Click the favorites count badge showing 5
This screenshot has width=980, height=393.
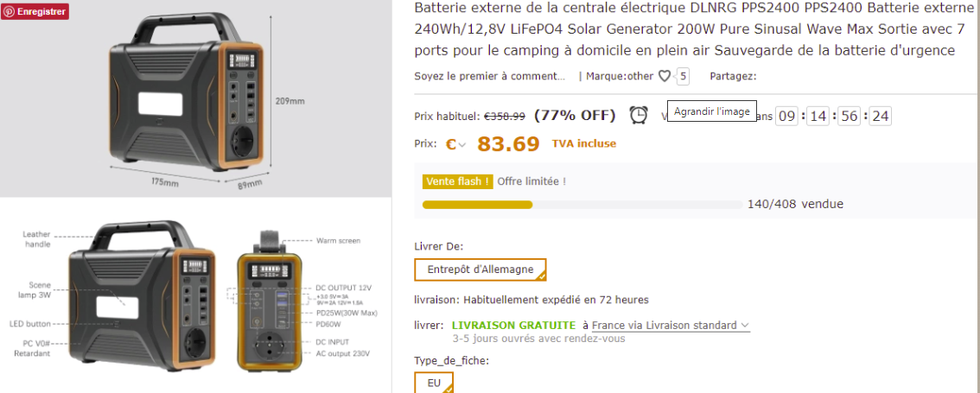tap(683, 76)
